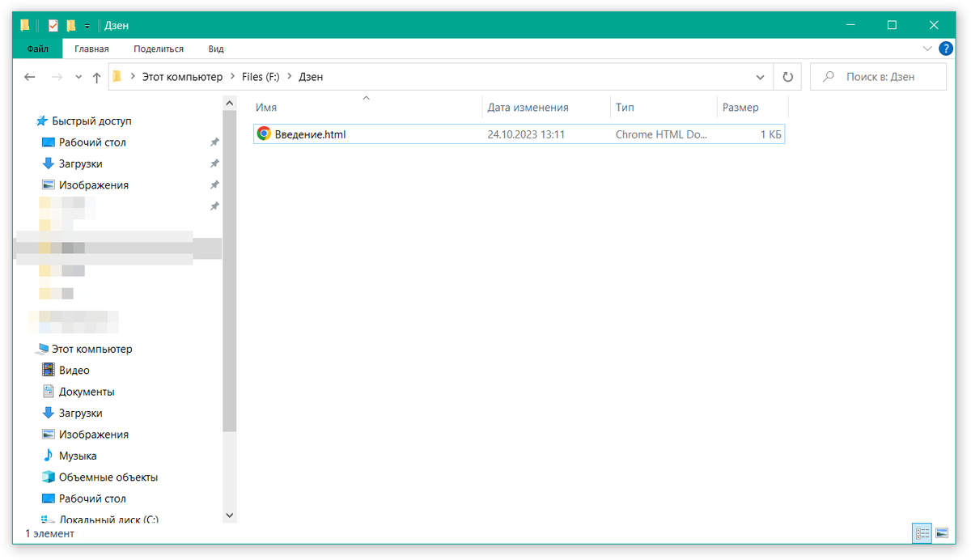This screenshot has width=971, height=560.
Task: Open the Вид ribbon tab
Action: coord(216,49)
